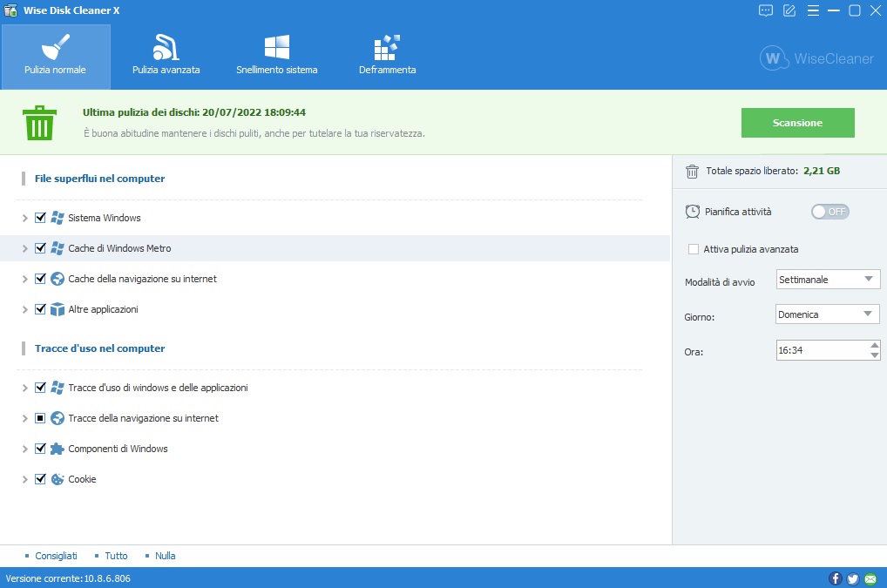Expand Tracce d'uso di windows e applicazioni
Screen dimensions: 887x588
pos(25,388)
